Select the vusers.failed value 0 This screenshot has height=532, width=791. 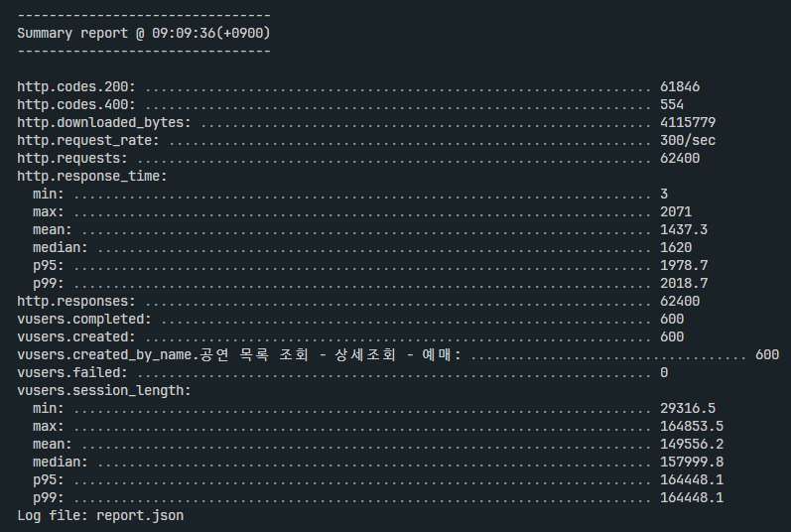664,372
